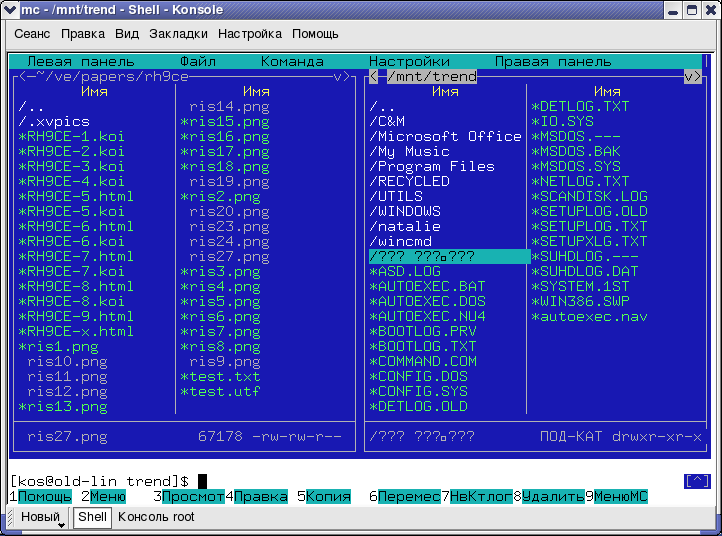Select the /WINDOWS directory in right panel

404,211
